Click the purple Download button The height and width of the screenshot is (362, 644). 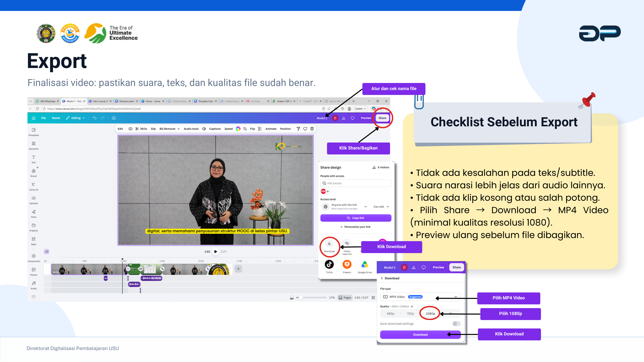(x=421, y=335)
